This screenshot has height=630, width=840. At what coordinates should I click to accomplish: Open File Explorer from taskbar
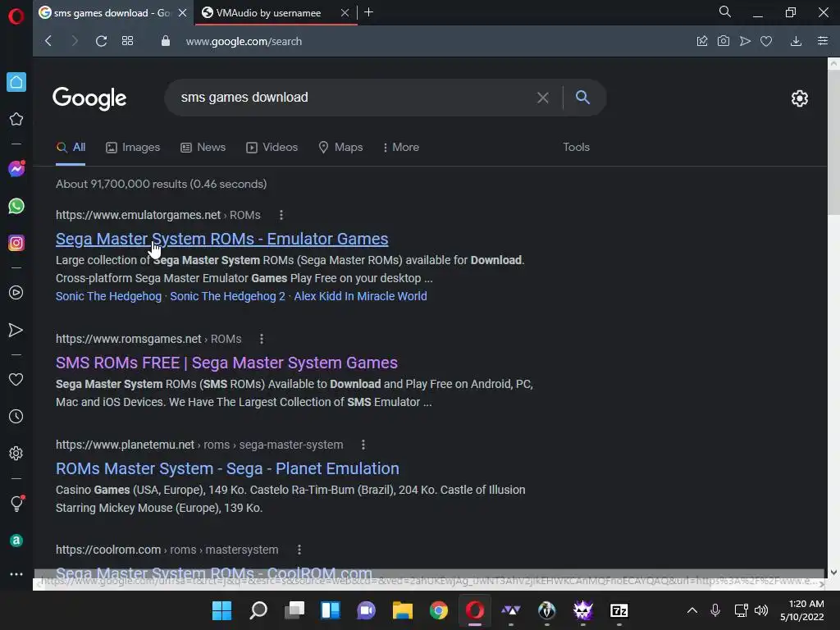click(402, 610)
